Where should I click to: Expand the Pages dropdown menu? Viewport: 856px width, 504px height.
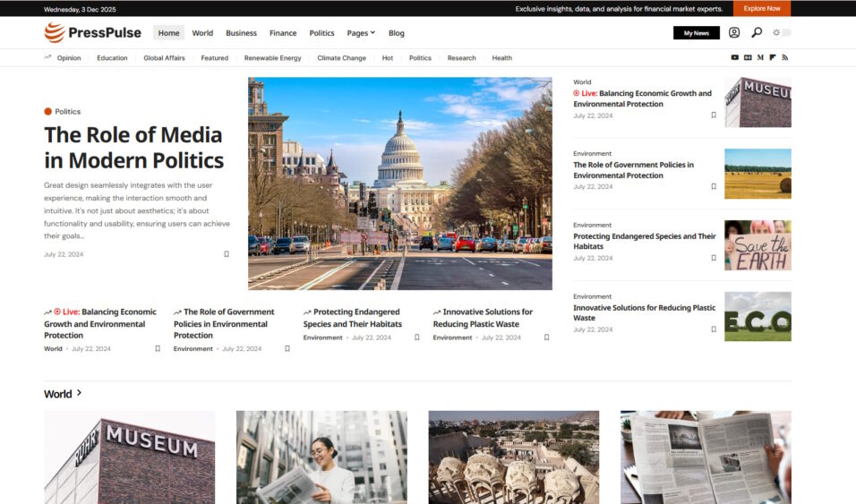click(361, 33)
